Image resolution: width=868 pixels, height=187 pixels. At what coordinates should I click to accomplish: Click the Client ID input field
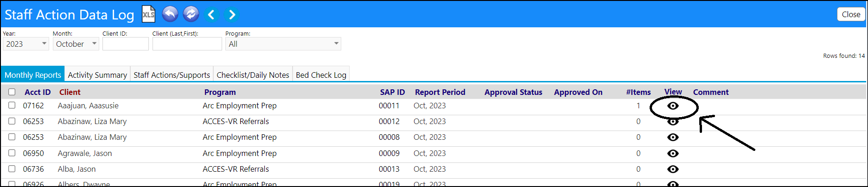click(x=126, y=44)
